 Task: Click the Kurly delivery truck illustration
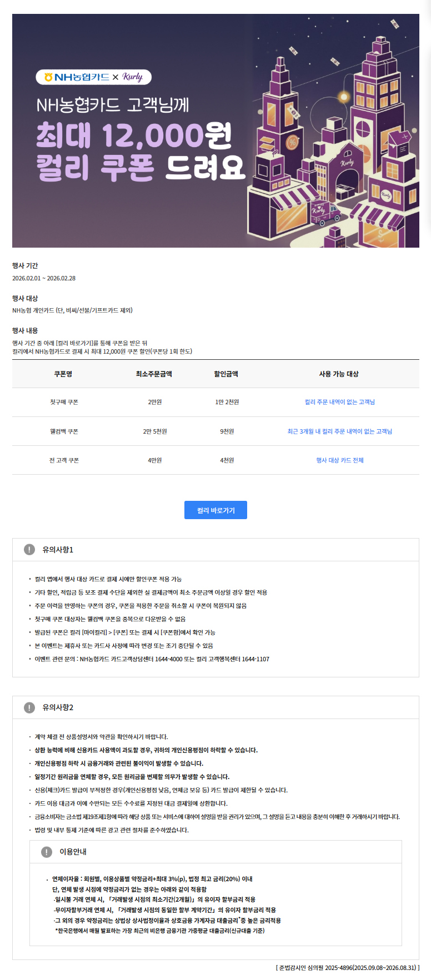point(325,214)
